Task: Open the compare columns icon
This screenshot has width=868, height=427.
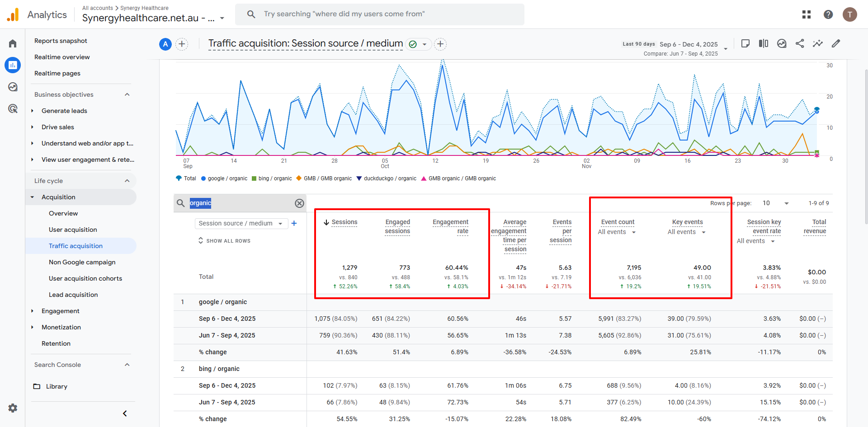Action: (x=764, y=43)
